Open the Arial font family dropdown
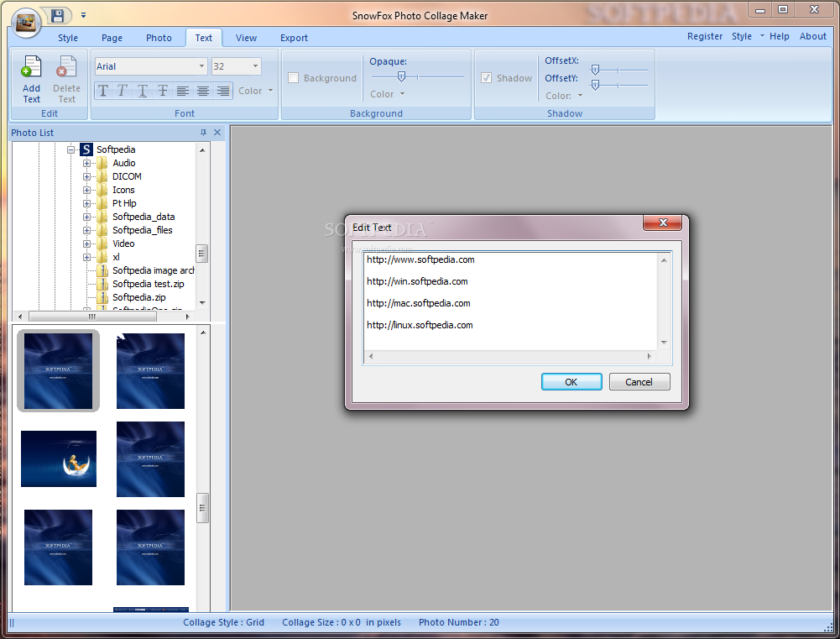Image resolution: width=840 pixels, height=639 pixels. click(x=201, y=66)
